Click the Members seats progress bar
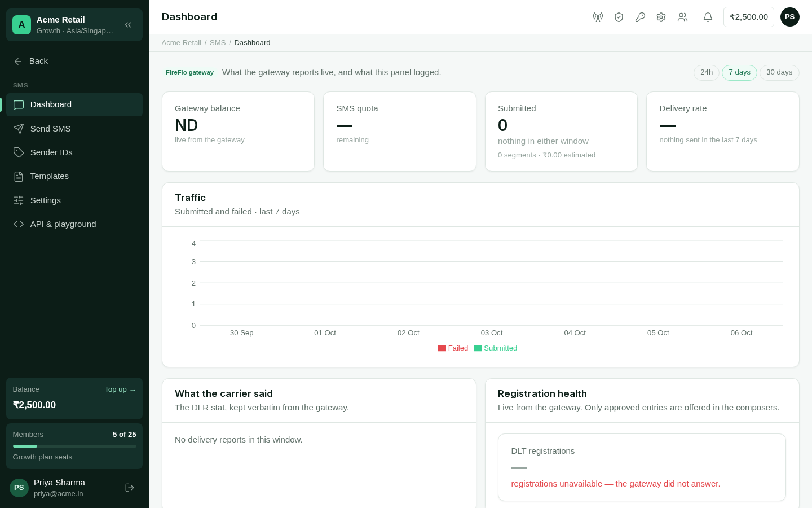The image size is (812, 508). click(74, 446)
